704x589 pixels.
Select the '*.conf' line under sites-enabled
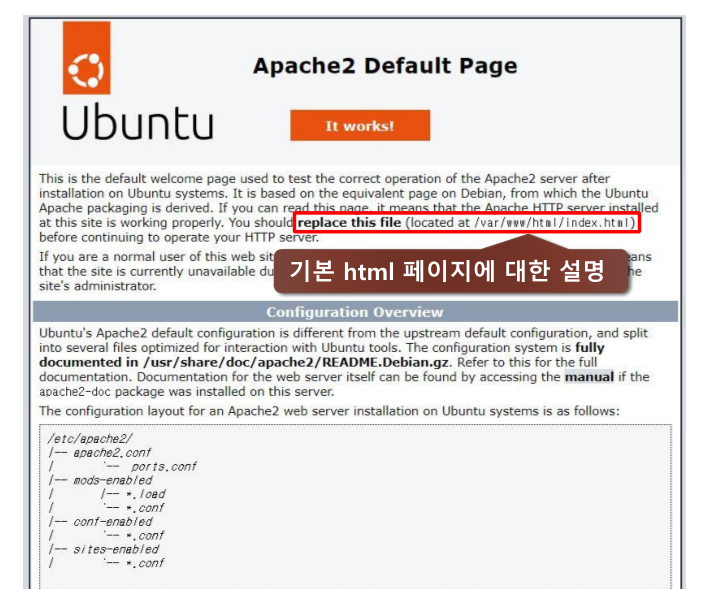click(x=106, y=563)
